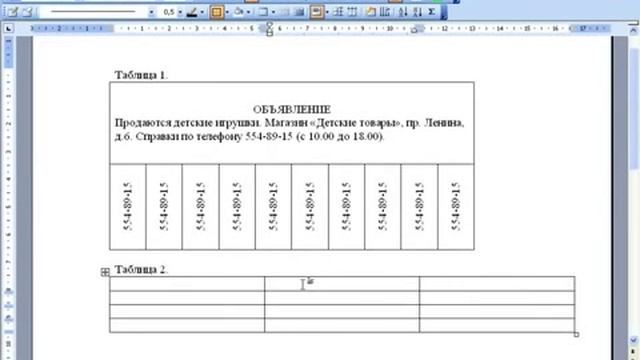Open the border color dropdown arrow
The width and height of the screenshot is (640, 360).
point(202,13)
